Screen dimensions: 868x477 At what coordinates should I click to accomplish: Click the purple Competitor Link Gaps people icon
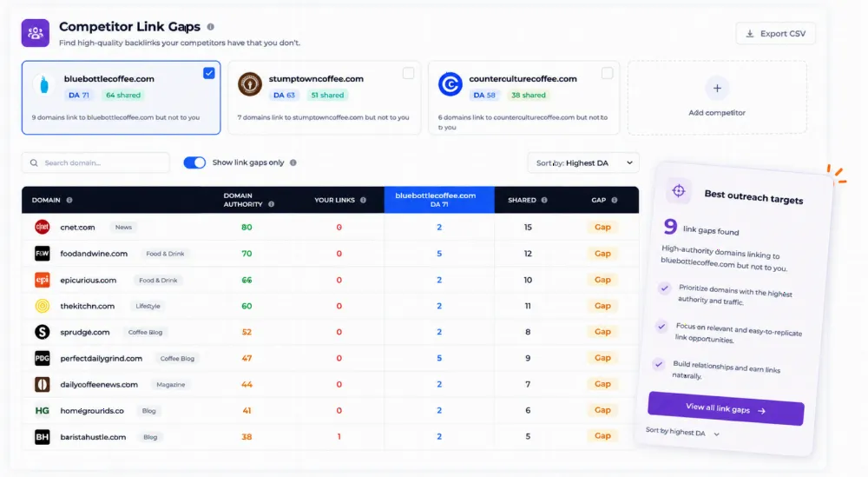[x=36, y=33]
